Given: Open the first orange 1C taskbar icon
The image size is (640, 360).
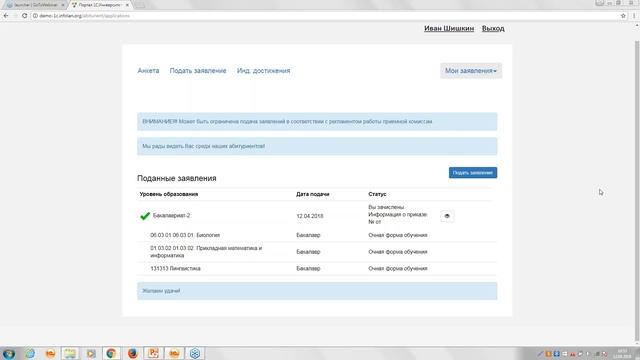Looking at the screenshot, I should 50,353.
